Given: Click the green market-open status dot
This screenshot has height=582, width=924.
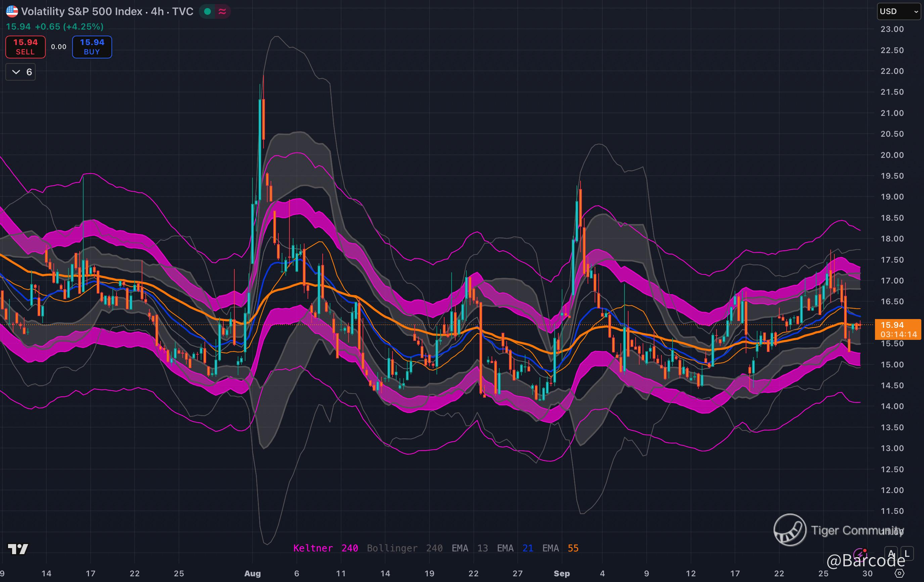Looking at the screenshot, I should (207, 11).
